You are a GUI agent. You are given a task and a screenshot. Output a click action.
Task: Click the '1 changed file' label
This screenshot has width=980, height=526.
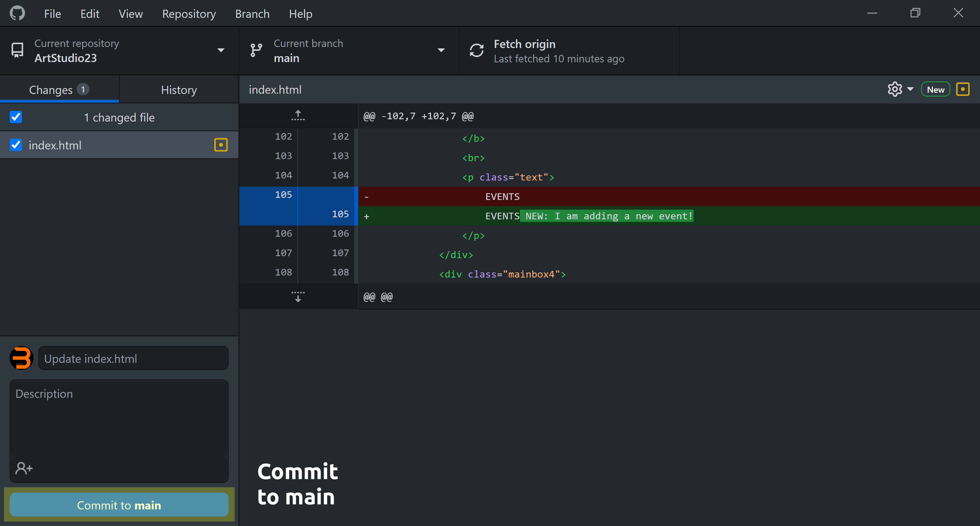tap(119, 117)
